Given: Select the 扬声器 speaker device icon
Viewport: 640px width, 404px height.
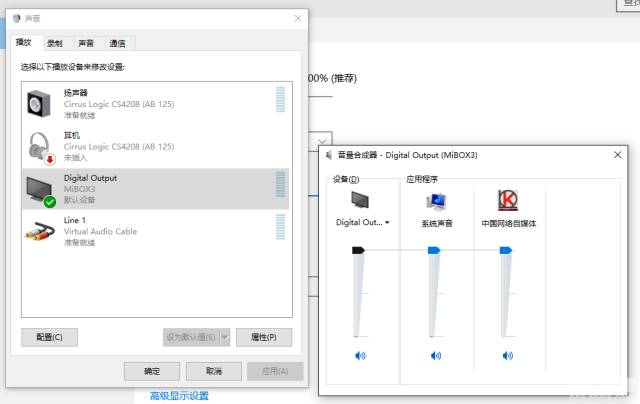Looking at the screenshot, I should (39, 104).
